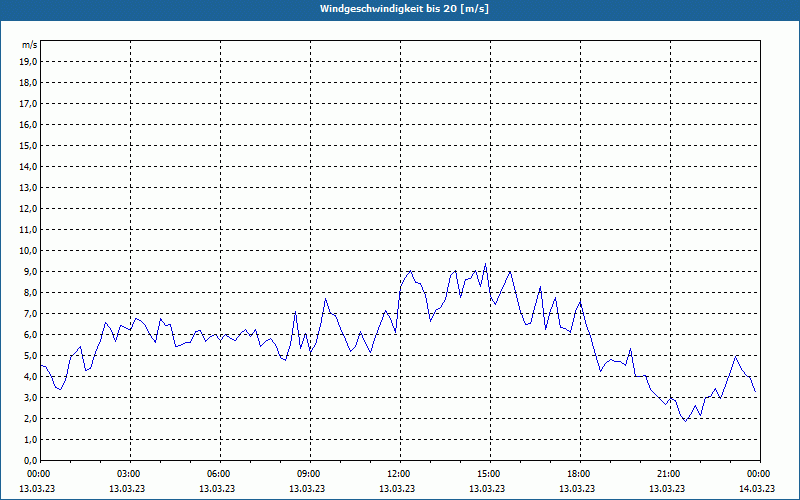Click the 10,0 y-axis label
800x500 pixels.
29,251
